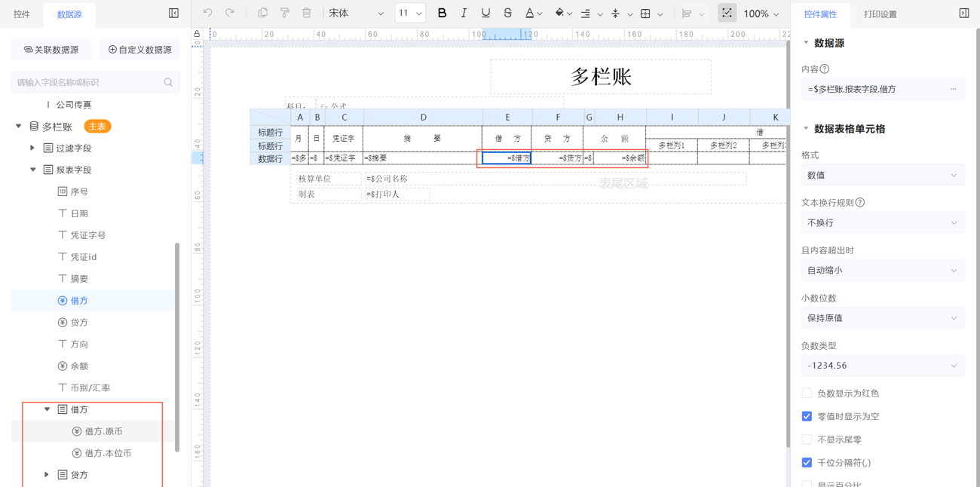This screenshot has width=980, height=487.
Task: Select the 多栏账 title on canvas
Action: point(601,76)
